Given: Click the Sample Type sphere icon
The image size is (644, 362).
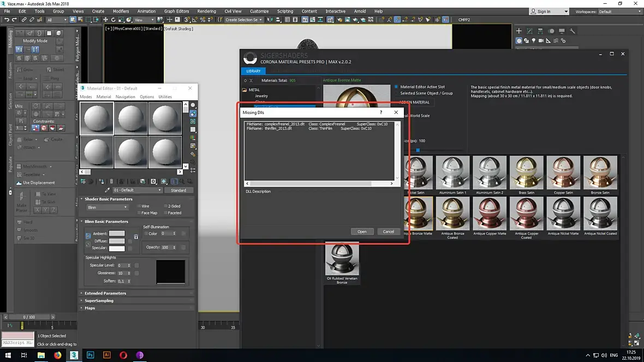Looking at the screenshot, I should click(193, 105).
